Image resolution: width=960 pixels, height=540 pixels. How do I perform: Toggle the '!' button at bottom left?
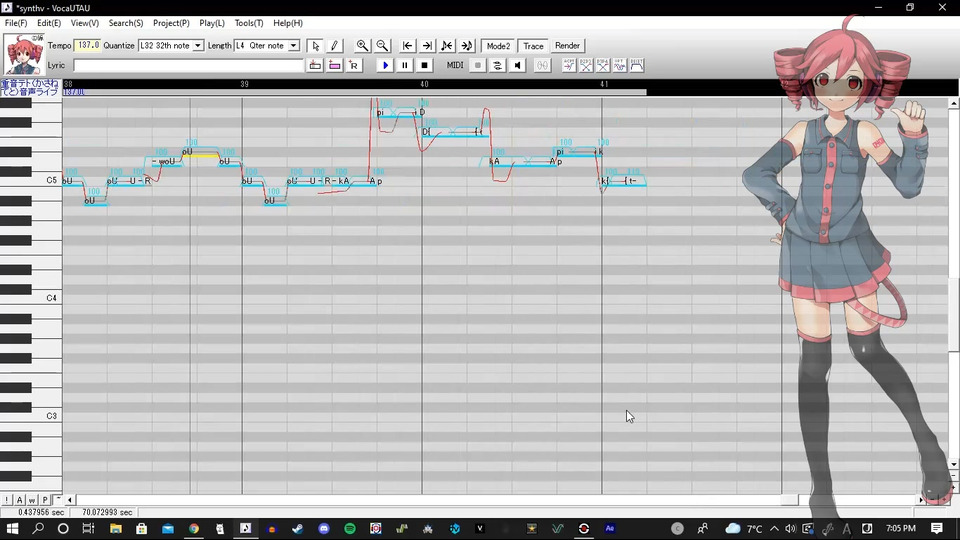7,500
